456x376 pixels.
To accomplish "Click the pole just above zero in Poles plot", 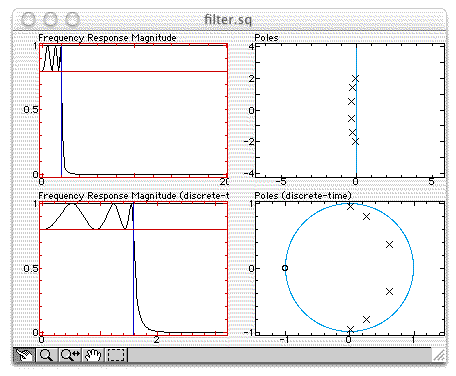I will 351,102.
